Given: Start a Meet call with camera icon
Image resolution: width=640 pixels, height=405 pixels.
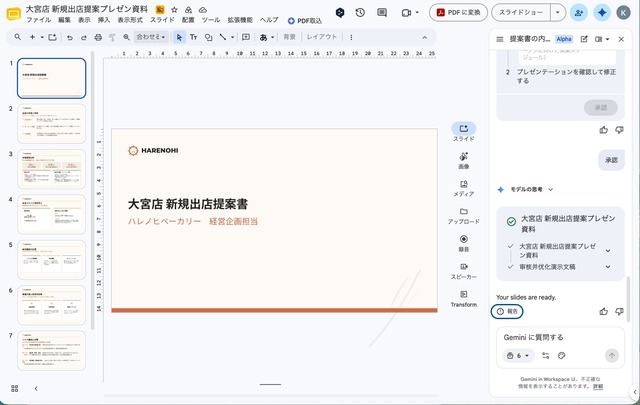Looking at the screenshot, I should [406, 13].
